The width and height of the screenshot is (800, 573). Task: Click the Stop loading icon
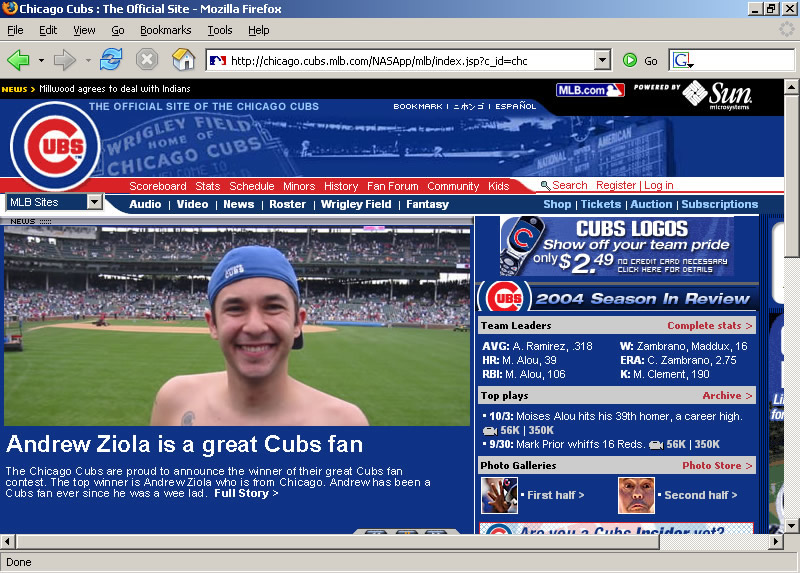tap(147, 60)
